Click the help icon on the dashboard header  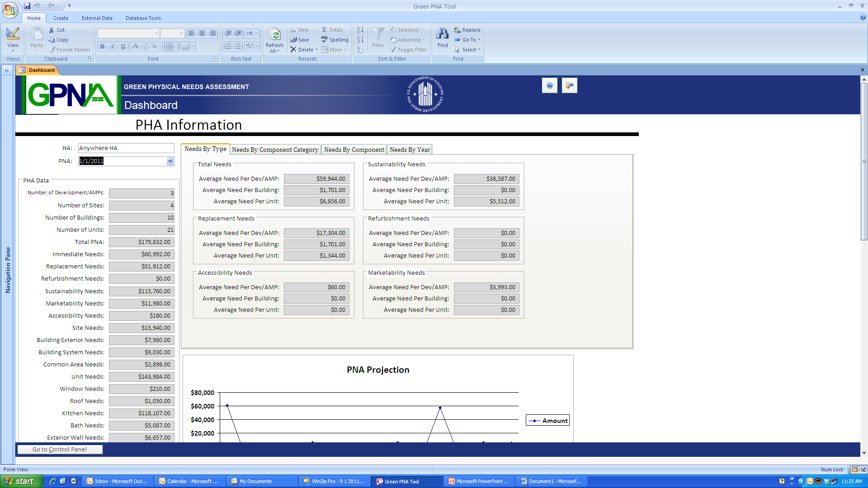(549, 85)
